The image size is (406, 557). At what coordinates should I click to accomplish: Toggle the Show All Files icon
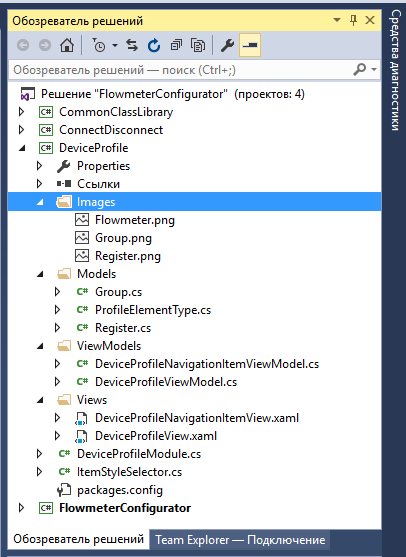click(198, 45)
